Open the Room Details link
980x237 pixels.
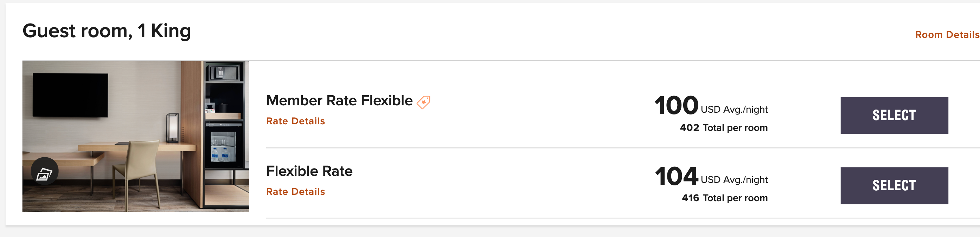[947, 35]
